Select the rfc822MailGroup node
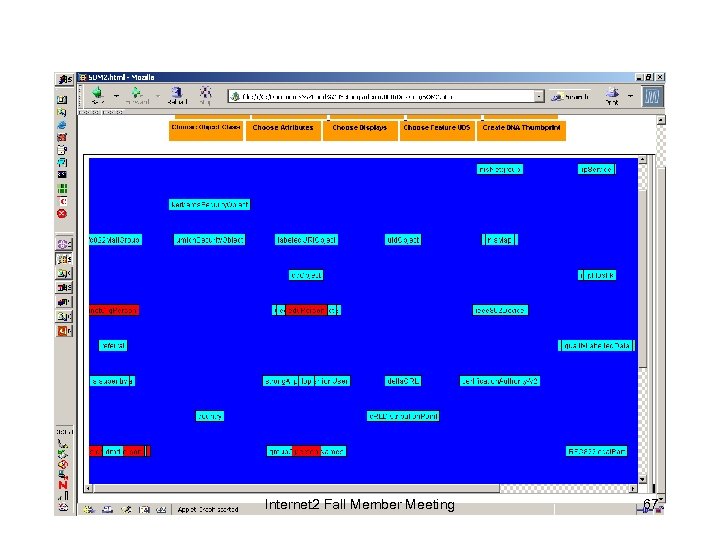This screenshot has width=720, height=540. tap(115, 240)
